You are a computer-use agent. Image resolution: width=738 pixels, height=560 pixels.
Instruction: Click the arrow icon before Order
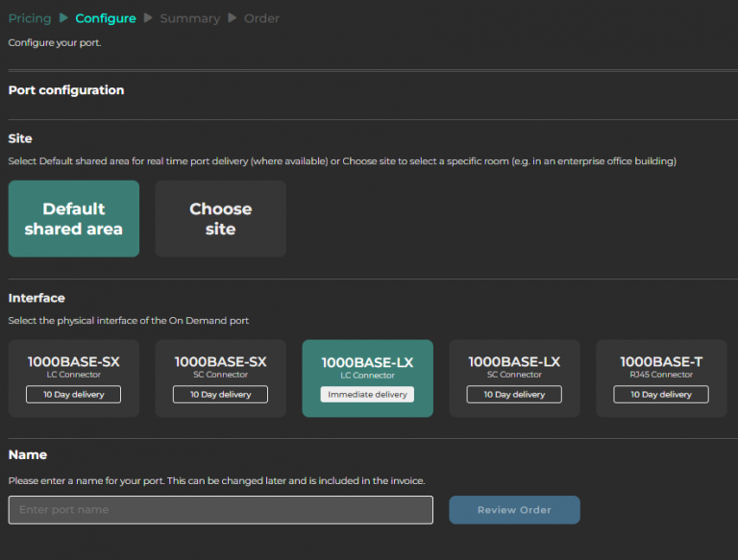point(232,18)
